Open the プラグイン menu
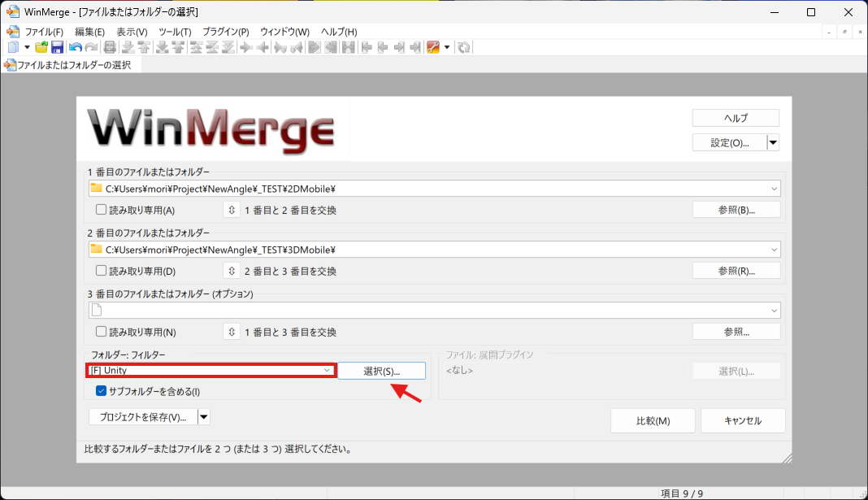This screenshot has width=868, height=500. [224, 32]
